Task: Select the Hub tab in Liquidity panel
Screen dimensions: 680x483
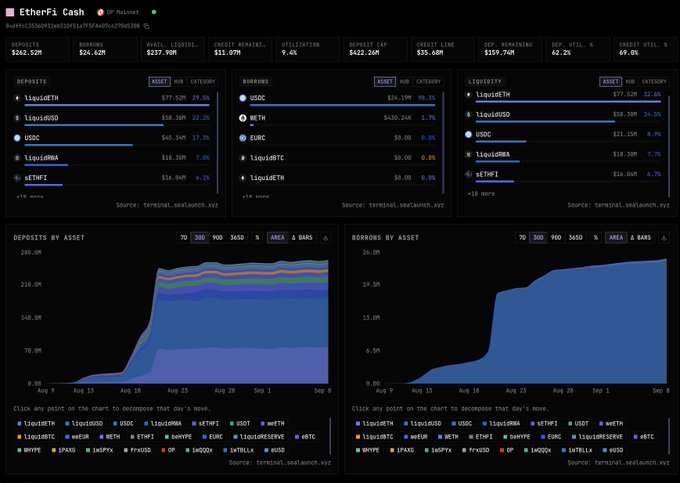Action: [x=630, y=82]
